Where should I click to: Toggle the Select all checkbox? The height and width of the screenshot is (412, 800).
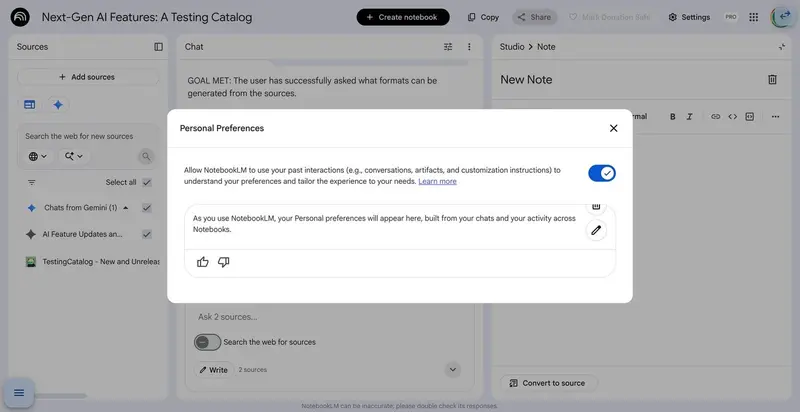point(147,183)
